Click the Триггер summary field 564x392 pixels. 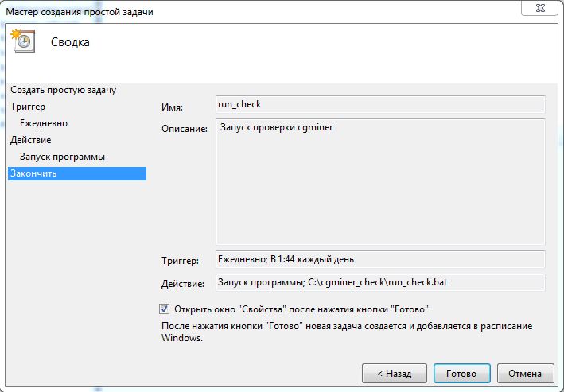pyautogui.click(x=380, y=259)
